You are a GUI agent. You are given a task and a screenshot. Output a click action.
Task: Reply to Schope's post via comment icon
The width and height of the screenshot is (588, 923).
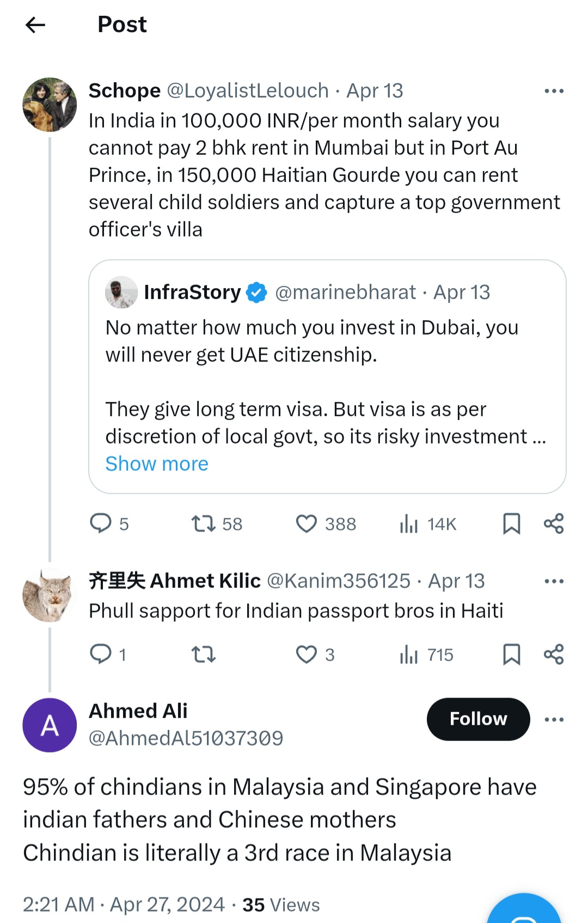(101, 523)
